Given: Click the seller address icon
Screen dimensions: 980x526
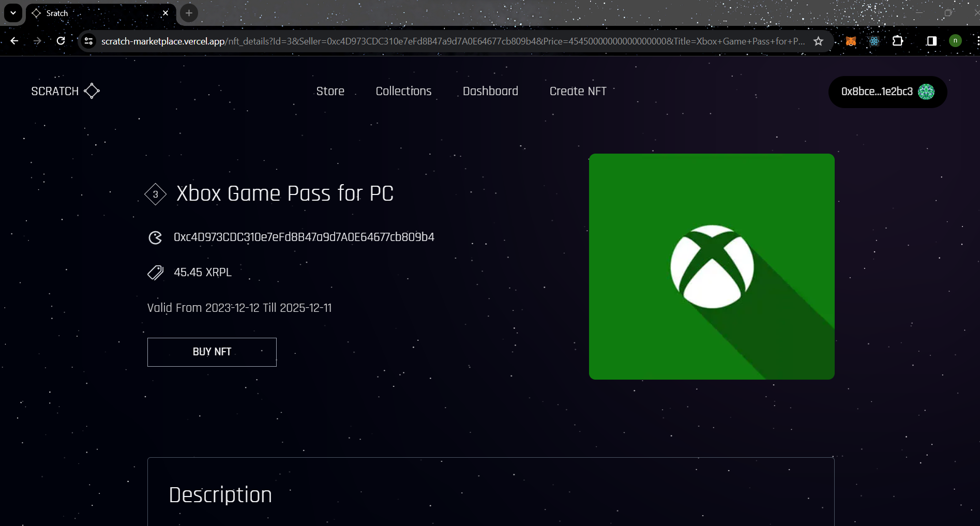Looking at the screenshot, I should point(155,237).
